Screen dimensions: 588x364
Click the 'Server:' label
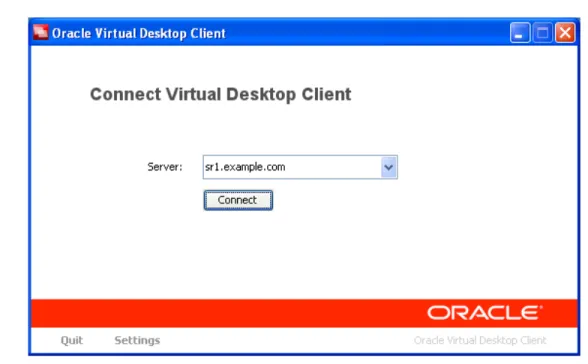tap(165, 167)
